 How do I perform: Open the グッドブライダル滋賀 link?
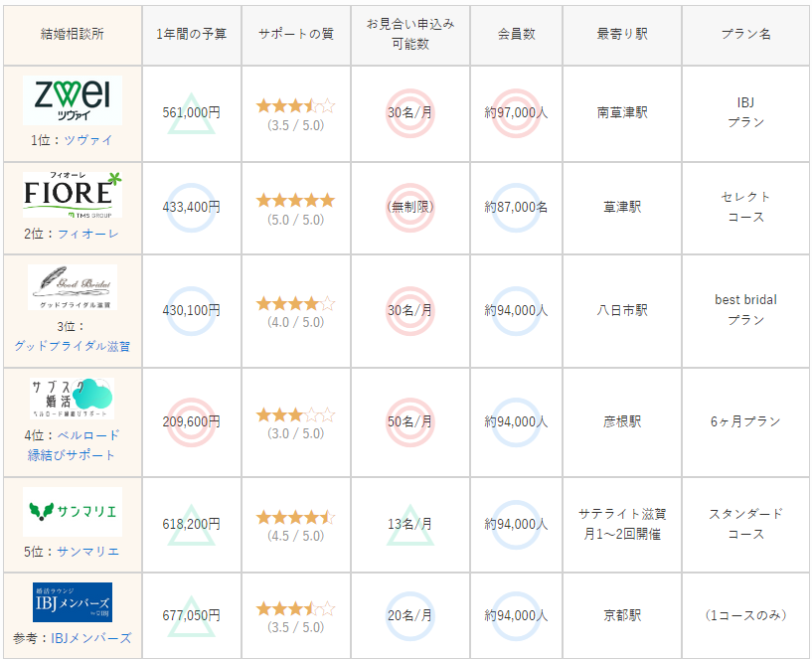(x=72, y=346)
